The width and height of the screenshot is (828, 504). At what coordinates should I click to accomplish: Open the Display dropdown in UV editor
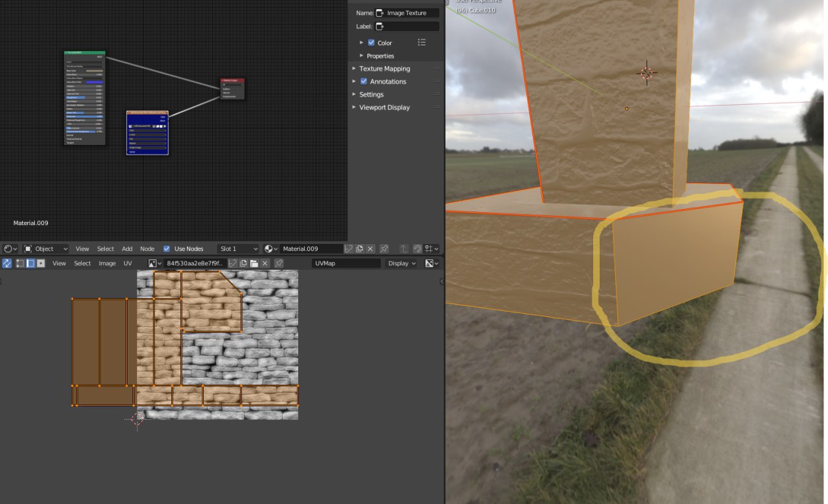pyautogui.click(x=402, y=263)
